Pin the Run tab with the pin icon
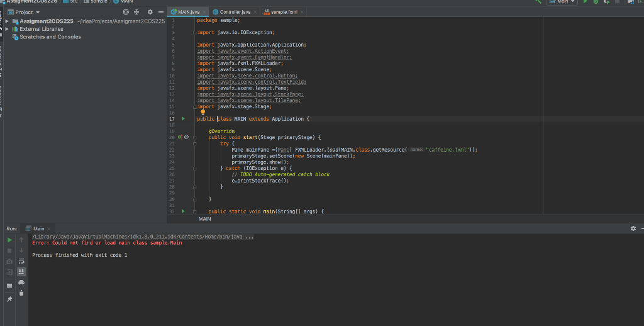644x326 pixels. tap(9, 300)
